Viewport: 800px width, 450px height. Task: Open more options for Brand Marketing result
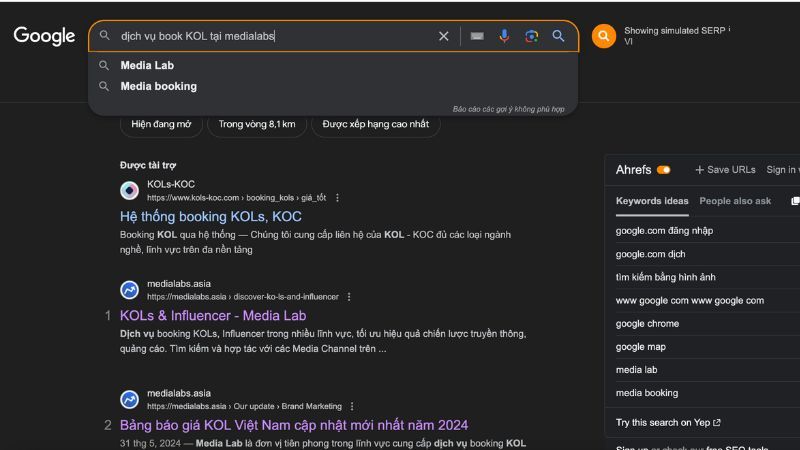click(352, 406)
